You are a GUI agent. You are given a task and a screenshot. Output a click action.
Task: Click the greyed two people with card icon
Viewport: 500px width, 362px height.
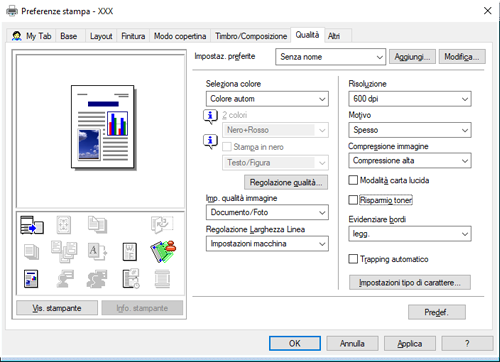[97, 279]
